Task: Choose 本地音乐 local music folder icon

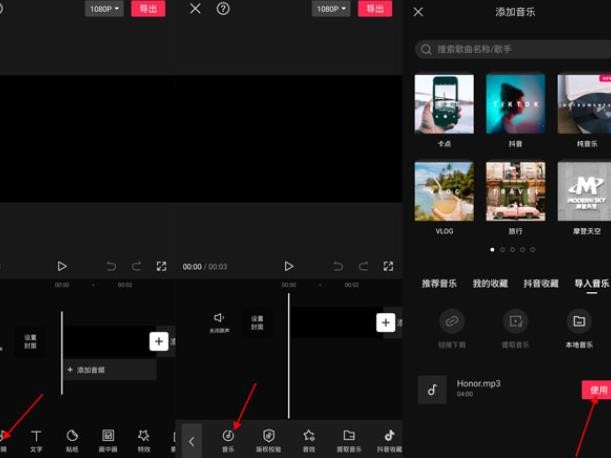Action: coord(579,322)
